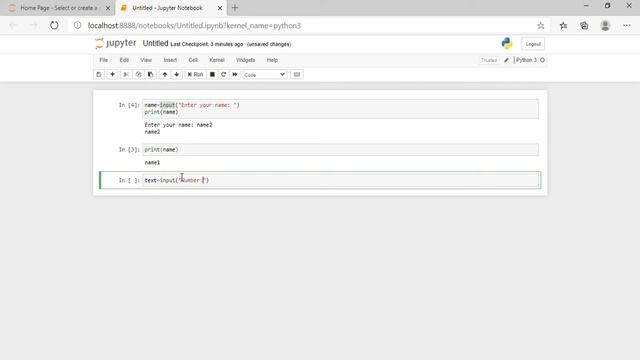Go forward in browser history
The width and height of the screenshot is (640, 360).
[33, 25]
